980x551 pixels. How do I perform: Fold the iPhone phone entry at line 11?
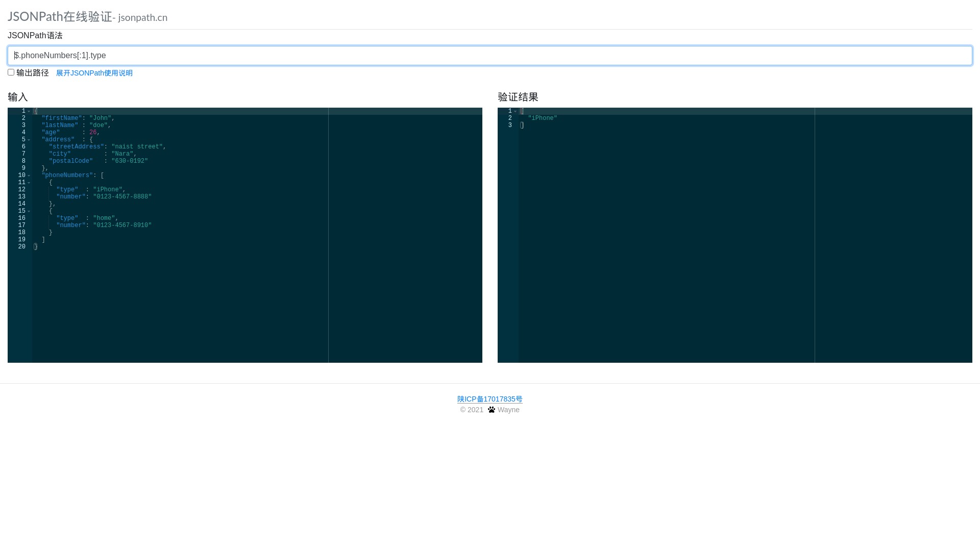click(x=29, y=183)
